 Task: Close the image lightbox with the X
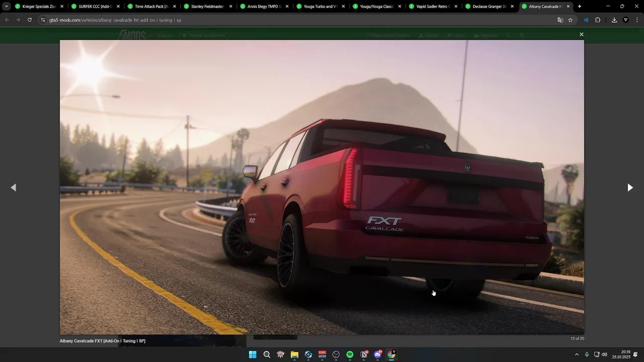click(x=581, y=35)
